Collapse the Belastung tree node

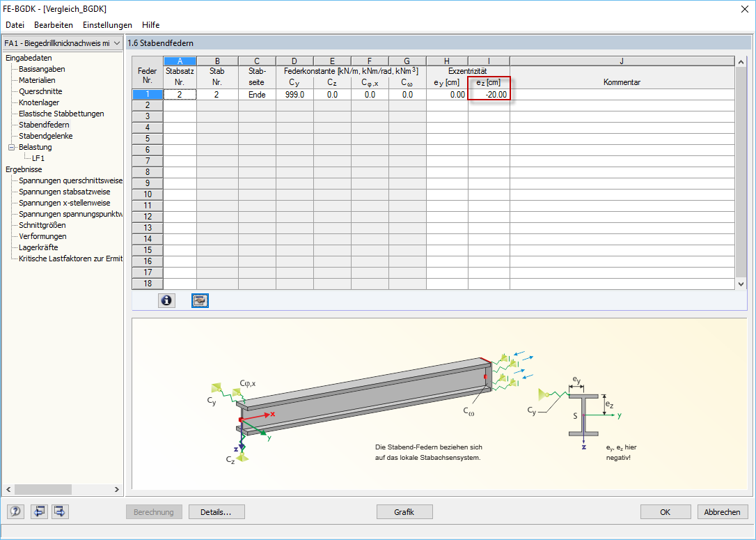12,147
